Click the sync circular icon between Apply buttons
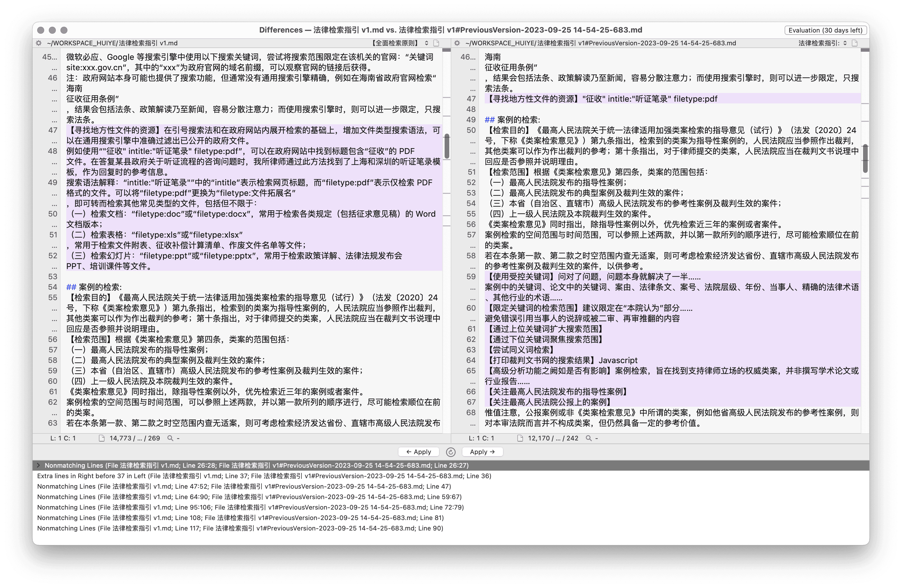Viewport: 902px width, 588px height. 451,452
